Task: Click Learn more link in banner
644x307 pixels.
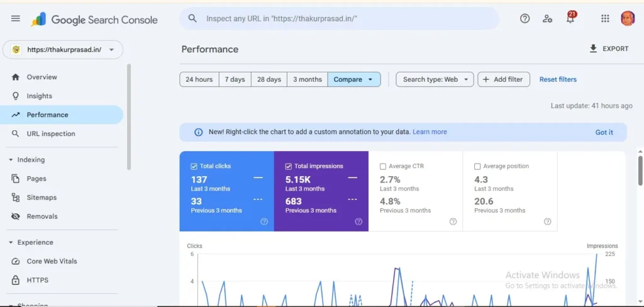Action: pyautogui.click(x=430, y=132)
